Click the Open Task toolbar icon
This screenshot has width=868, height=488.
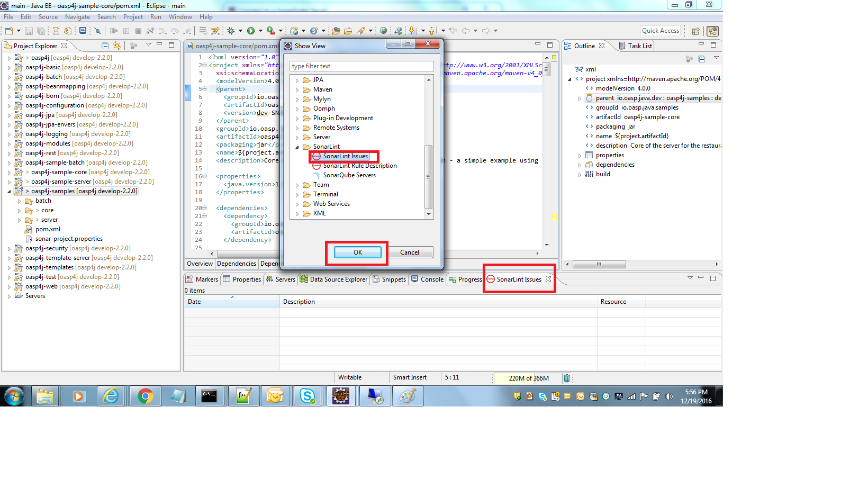tap(348, 31)
